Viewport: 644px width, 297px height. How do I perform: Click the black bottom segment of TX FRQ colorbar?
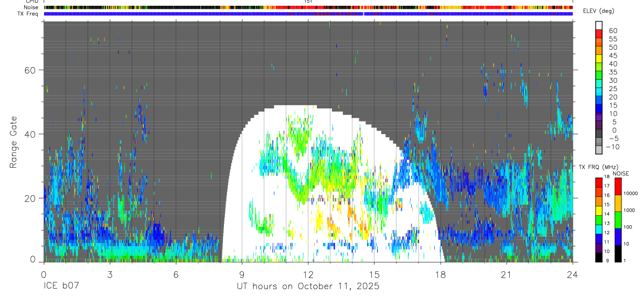click(598, 258)
